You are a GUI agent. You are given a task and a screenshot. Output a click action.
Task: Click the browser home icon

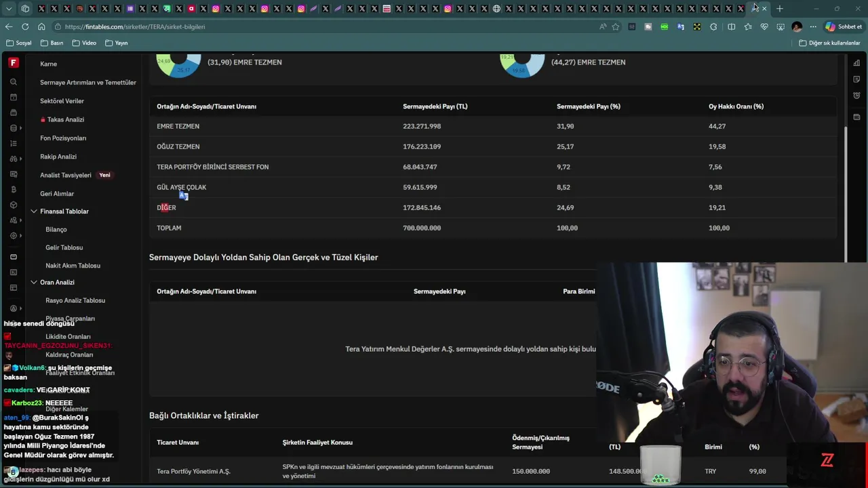click(x=41, y=26)
